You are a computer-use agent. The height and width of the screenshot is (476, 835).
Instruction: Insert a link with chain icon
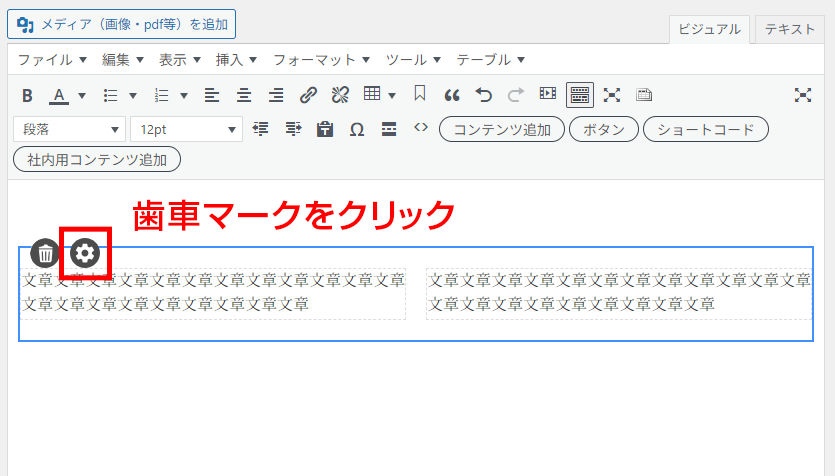click(308, 95)
